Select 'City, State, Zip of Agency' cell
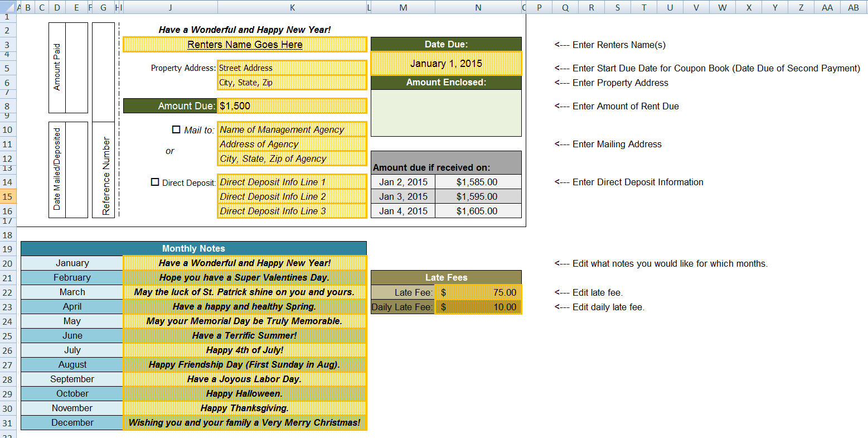Viewport: 868px width, 438px height. coord(292,158)
